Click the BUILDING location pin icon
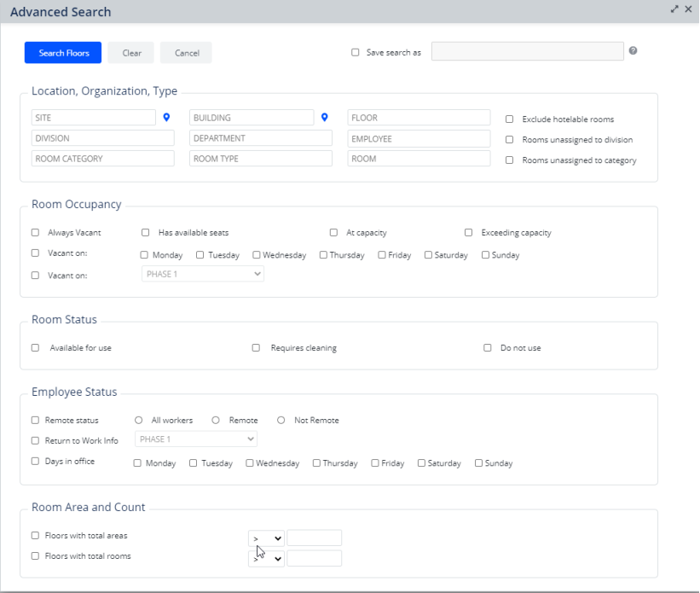700x593 pixels. [x=325, y=118]
